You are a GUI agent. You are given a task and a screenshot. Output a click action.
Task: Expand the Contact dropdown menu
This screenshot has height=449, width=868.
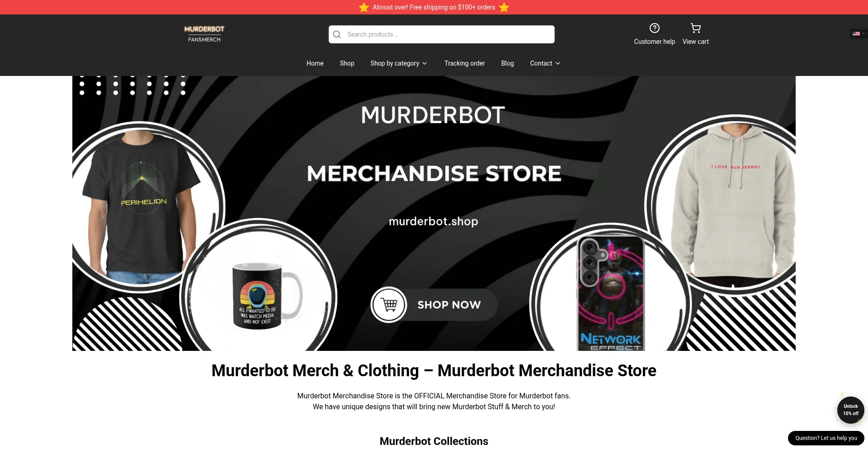[x=545, y=63]
